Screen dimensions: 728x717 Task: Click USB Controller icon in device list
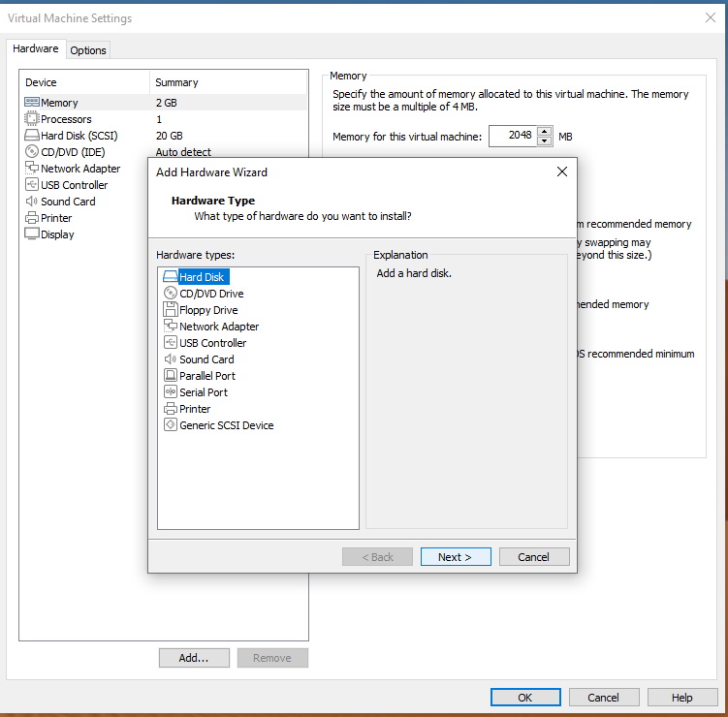(32, 184)
